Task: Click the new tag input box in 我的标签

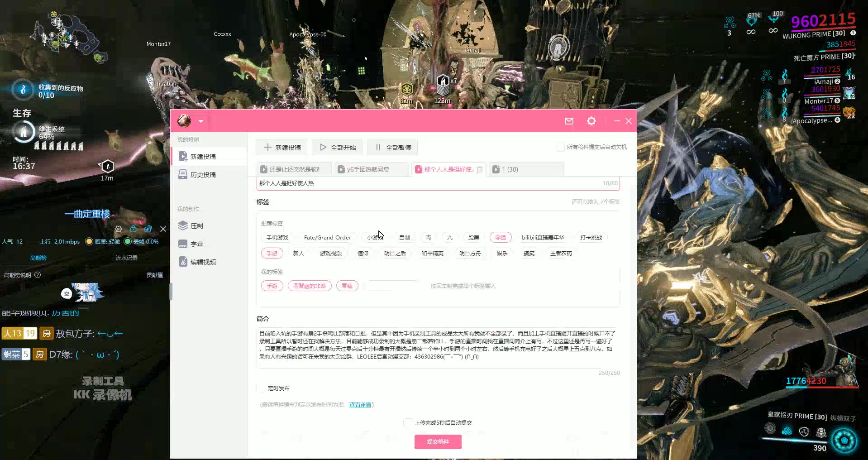Action: [393, 286]
